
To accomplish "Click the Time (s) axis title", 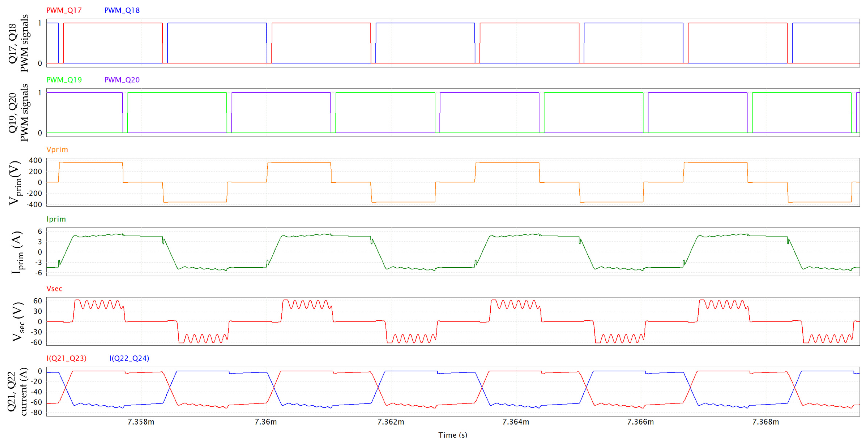I will 452,435.
